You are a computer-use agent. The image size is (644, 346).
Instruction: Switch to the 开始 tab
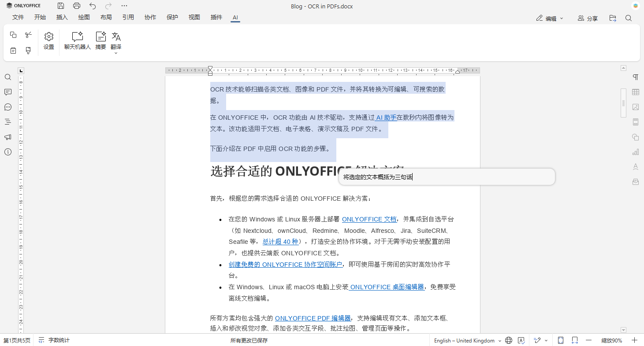coord(40,18)
